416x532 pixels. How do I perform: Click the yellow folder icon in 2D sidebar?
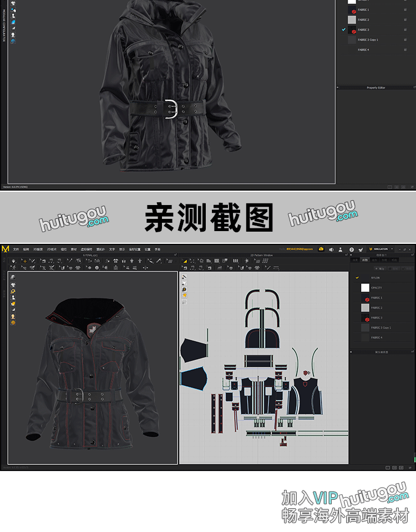184,295
